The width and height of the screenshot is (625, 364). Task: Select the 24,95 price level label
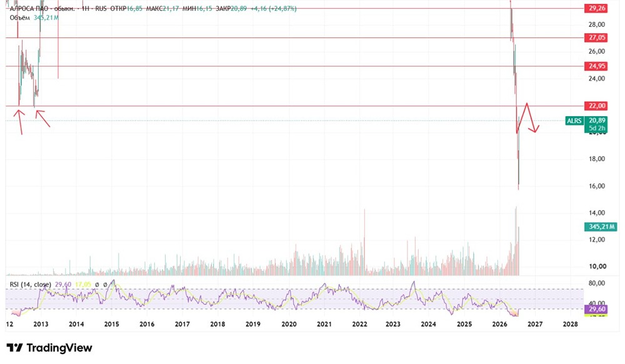[x=596, y=66]
